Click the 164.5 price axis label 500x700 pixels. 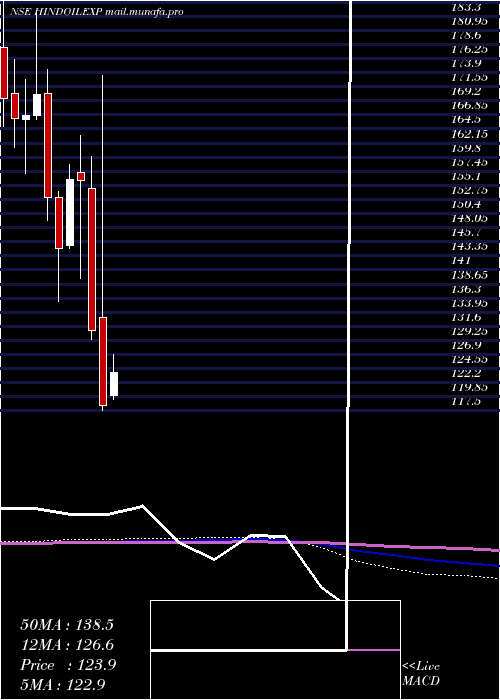pyautogui.click(x=466, y=120)
